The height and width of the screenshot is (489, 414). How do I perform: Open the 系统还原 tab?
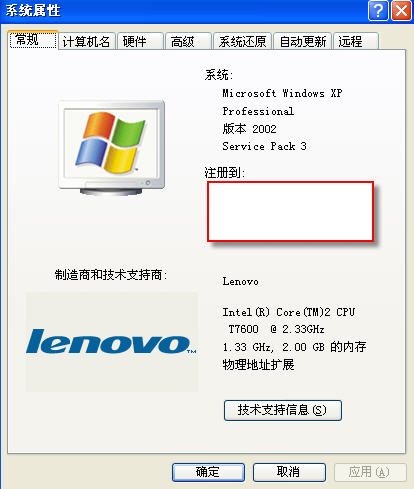tap(243, 41)
